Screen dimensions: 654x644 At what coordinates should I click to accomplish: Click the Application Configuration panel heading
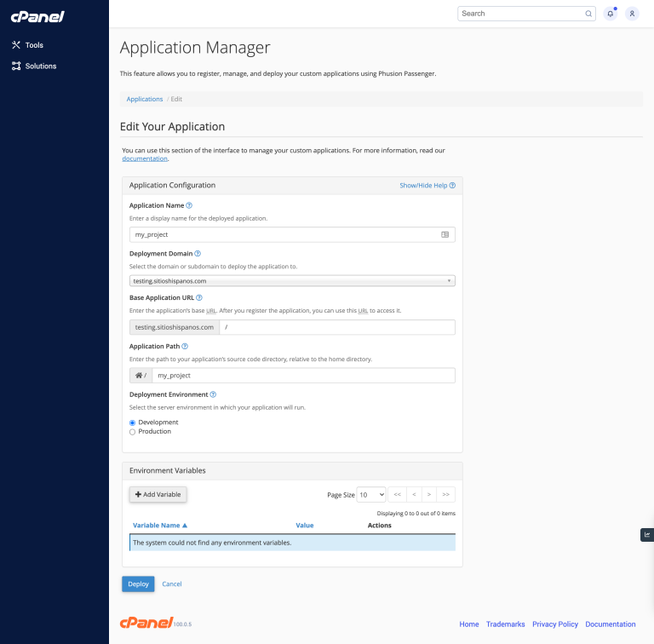click(x=172, y=185)
